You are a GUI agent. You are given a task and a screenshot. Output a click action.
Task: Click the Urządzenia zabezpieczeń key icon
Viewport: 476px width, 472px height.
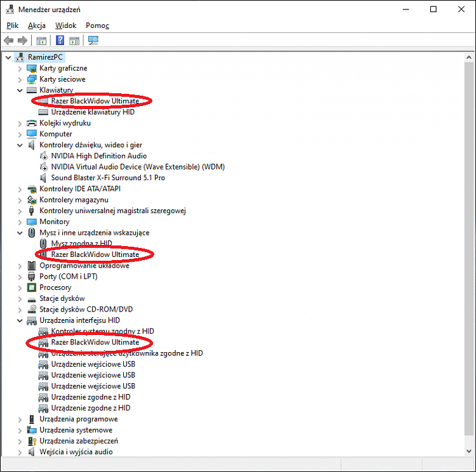(x=32, y=441)
